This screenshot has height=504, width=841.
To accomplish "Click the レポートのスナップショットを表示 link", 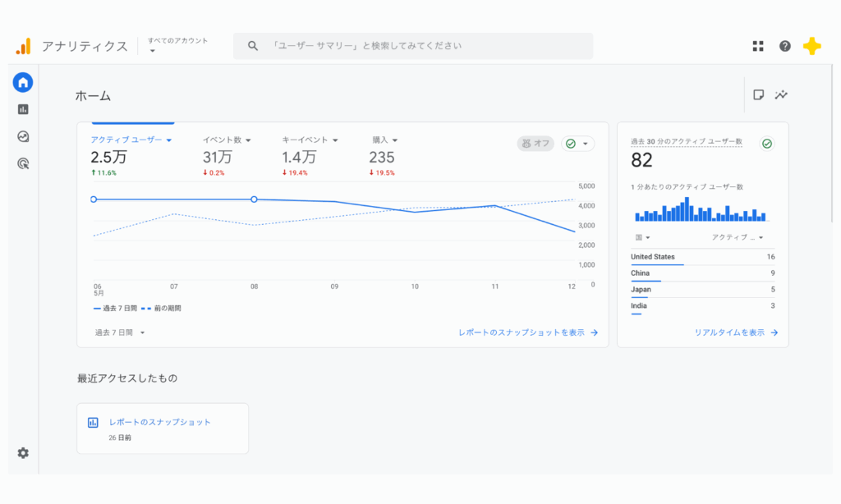I will pos(522,333).
